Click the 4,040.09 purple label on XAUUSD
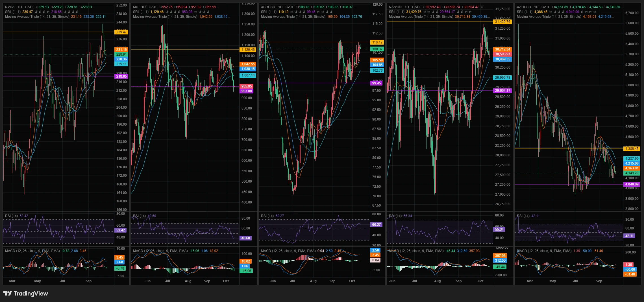644x302 pixels. click(632, 184)
